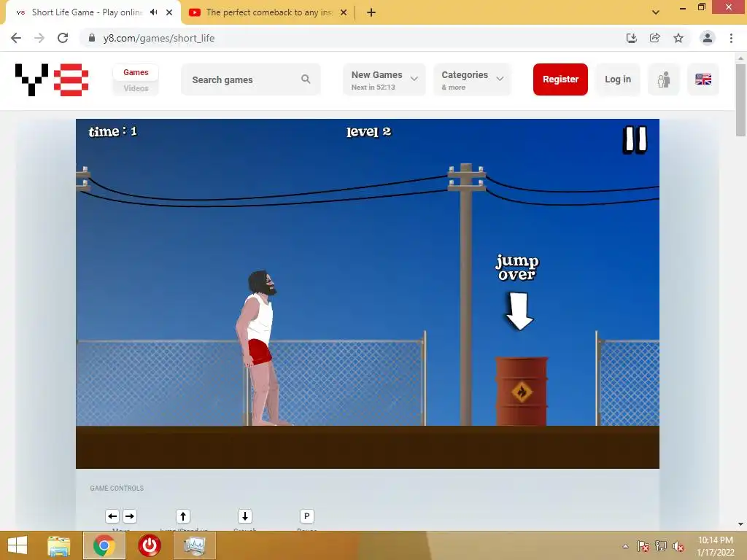Click the time counter text

pyautogui.click(x=113, y=131)
